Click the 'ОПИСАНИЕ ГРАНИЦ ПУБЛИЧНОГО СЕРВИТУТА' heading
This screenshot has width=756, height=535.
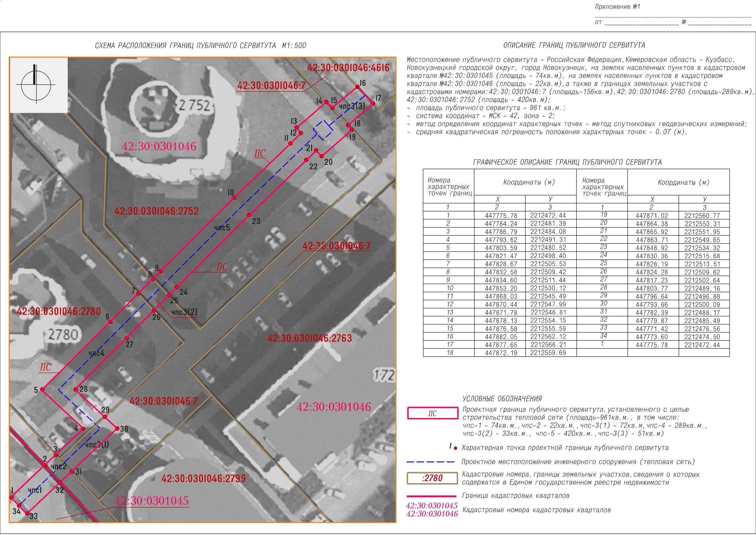(x=574, y=45)
